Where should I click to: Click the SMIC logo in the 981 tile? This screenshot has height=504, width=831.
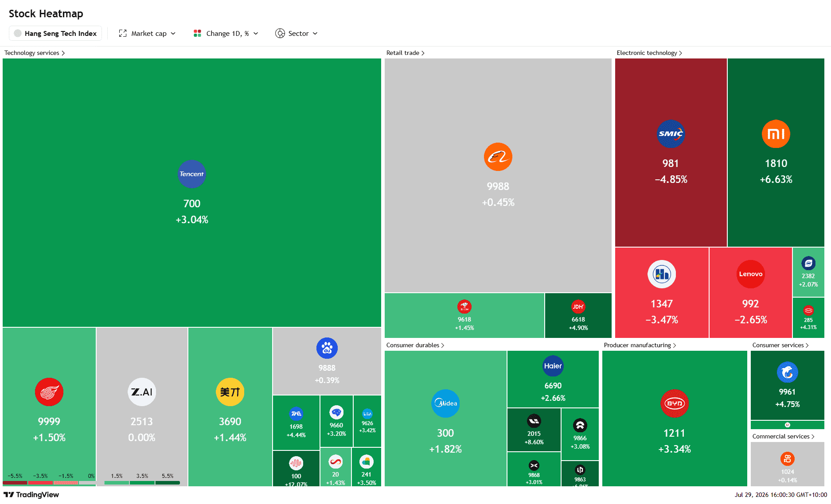point(671,134)
